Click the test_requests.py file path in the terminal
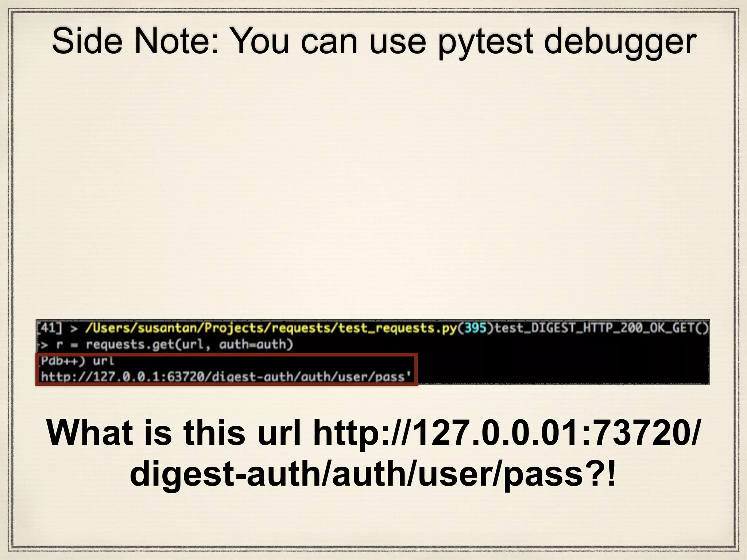The height and width of the screenshot is (560, 747). pos(271,328)
